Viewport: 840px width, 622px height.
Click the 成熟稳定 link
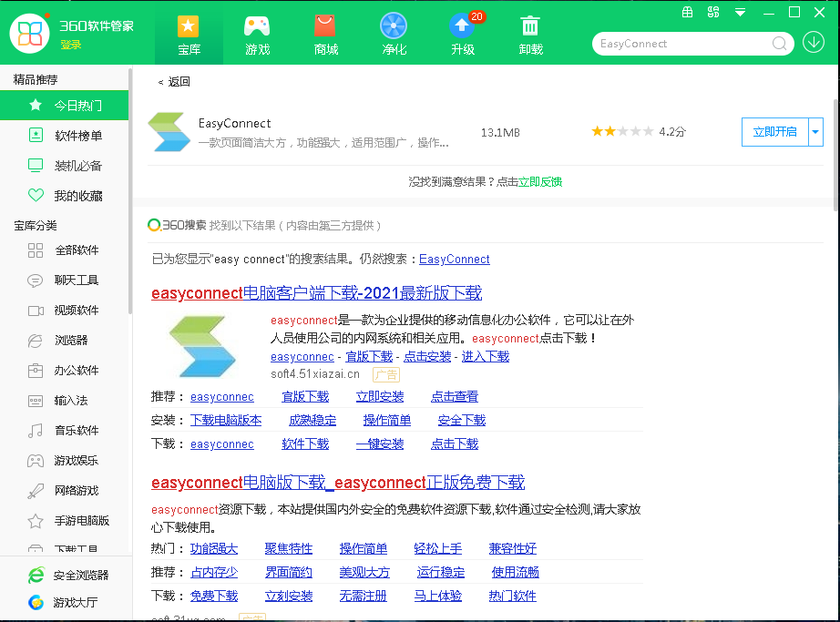pyautogui.click(x=312, y=420)
